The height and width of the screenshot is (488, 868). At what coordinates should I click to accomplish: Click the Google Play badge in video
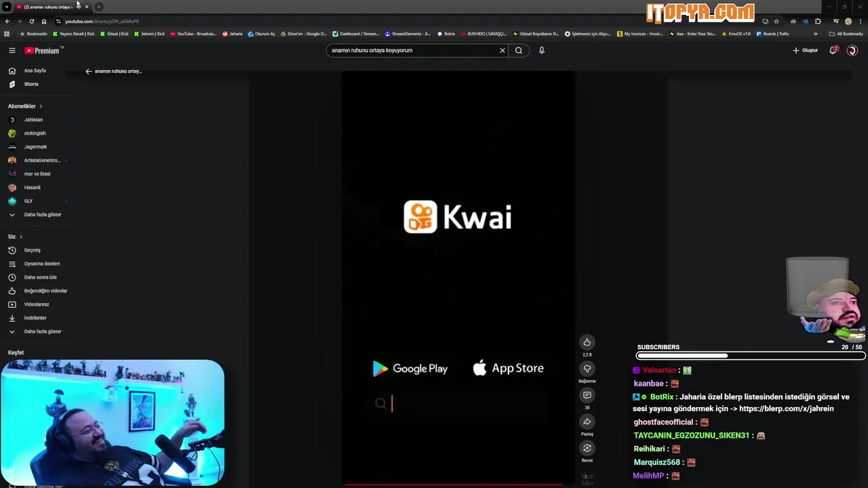tap(410, 369)
